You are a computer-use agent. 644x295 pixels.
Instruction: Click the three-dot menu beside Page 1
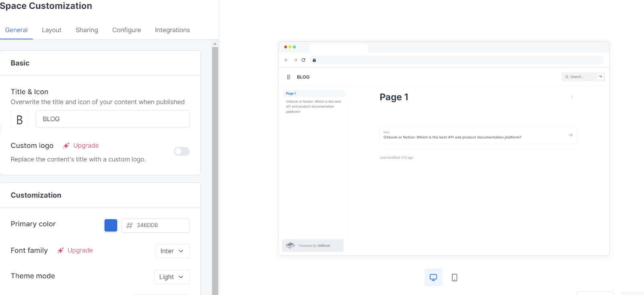point(572,97)
